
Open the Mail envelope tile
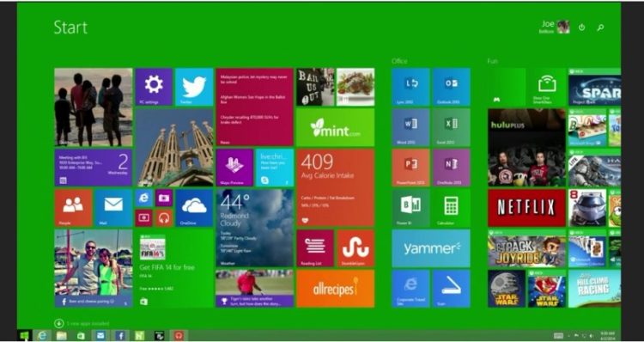pyautogui.click(x=113, y=208)
